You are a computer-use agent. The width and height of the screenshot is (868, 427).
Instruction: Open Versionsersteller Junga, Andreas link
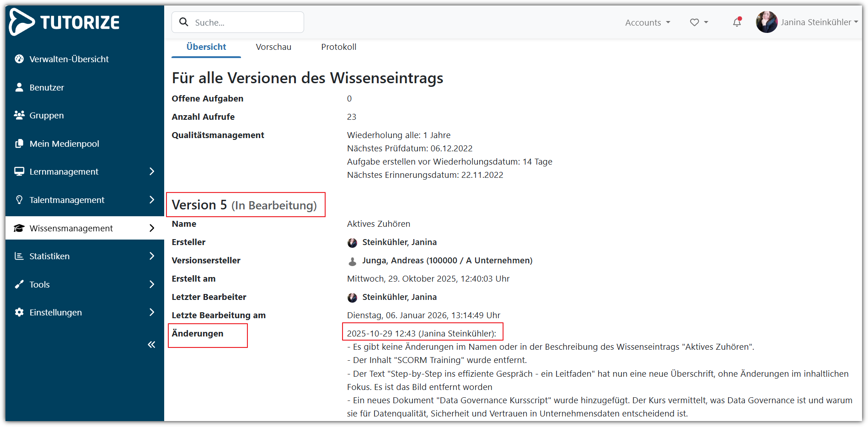pyautogui.click(x=447, y=261)
